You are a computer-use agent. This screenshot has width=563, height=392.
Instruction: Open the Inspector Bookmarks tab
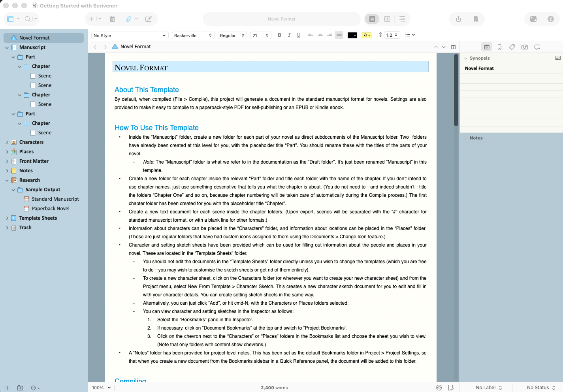point(499,47)
